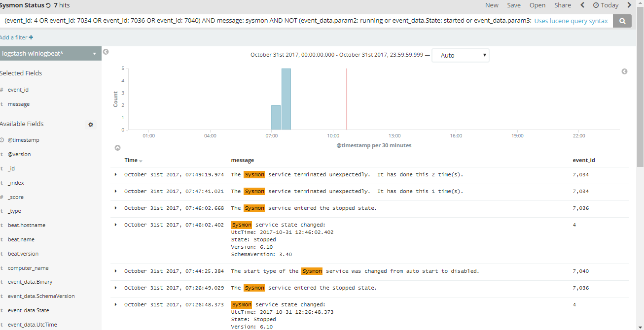This screenshot has width=644, height=330.
Task: Click the circled arrow right of the histogram
Action: pos(624,71)
